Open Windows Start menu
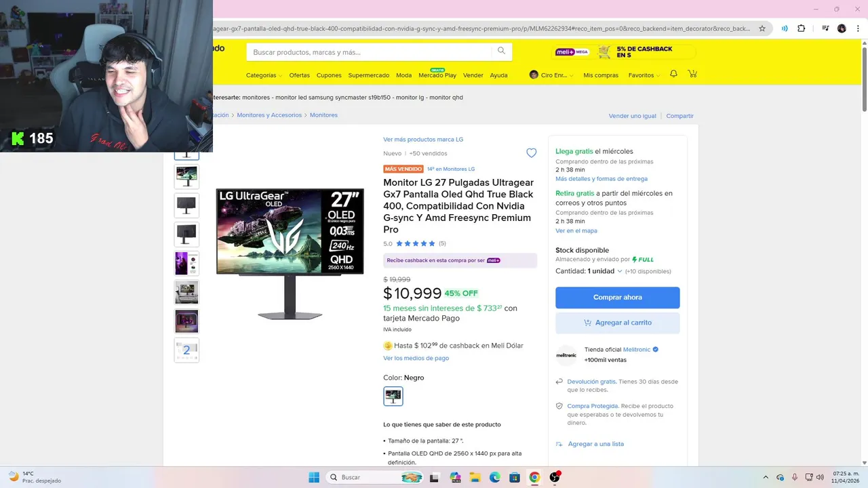The image size is (868, 488). [x=314, y=477]
